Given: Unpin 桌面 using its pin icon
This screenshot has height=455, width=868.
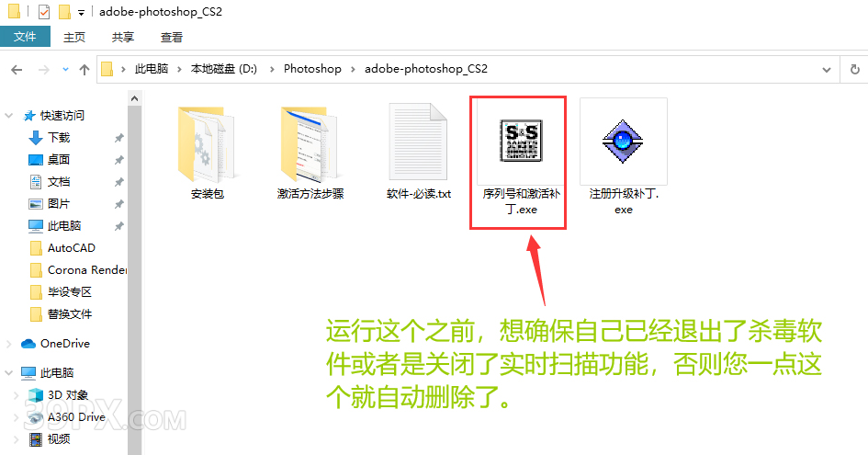Looking at the screenshot, I should (119, 160).
